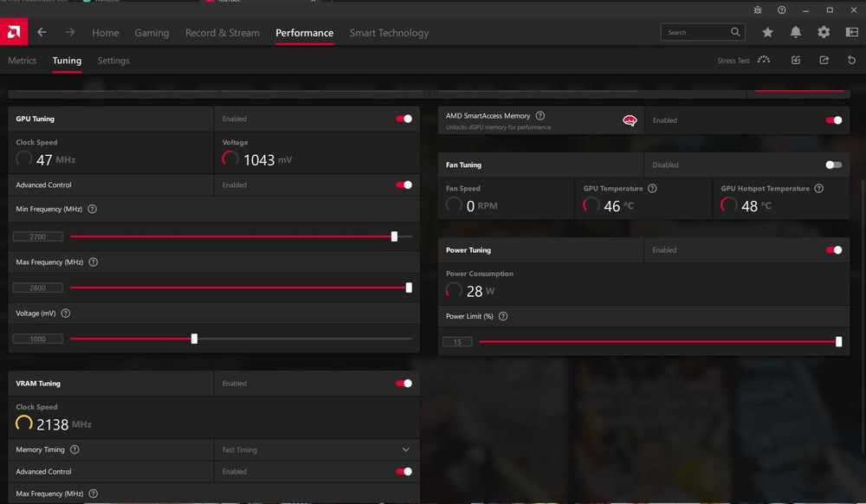The width and height of the screenshot is (866, 504).
Task: Open the Record & Stream tab
Action: [223, 33]
